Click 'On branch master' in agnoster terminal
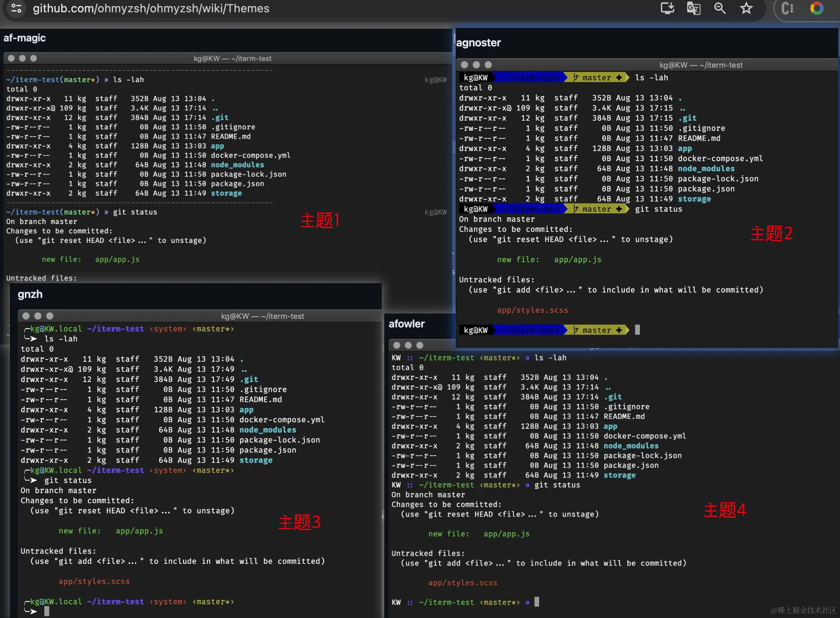The height and width of the screenshot is (618, 840). coord(497,219)
